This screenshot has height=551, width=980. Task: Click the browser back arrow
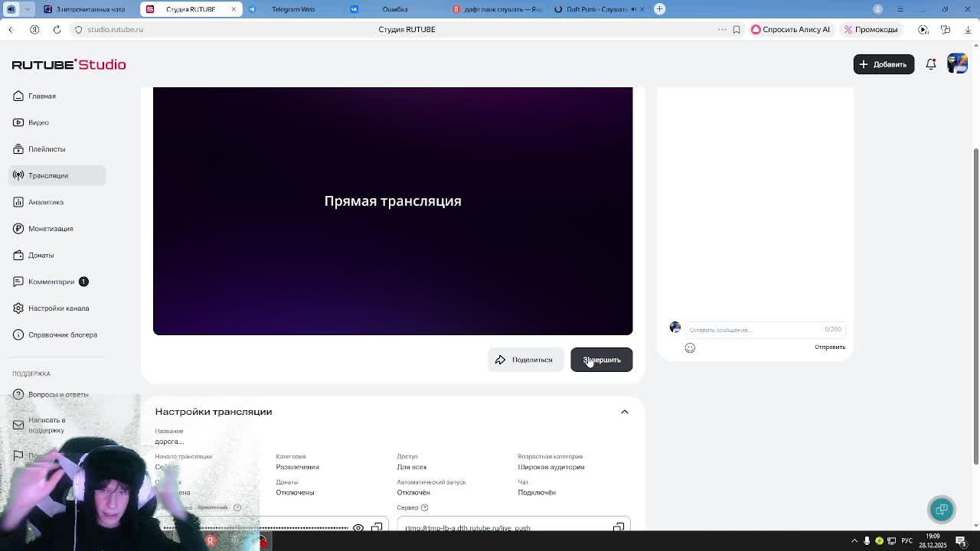(x=11, y=29)
